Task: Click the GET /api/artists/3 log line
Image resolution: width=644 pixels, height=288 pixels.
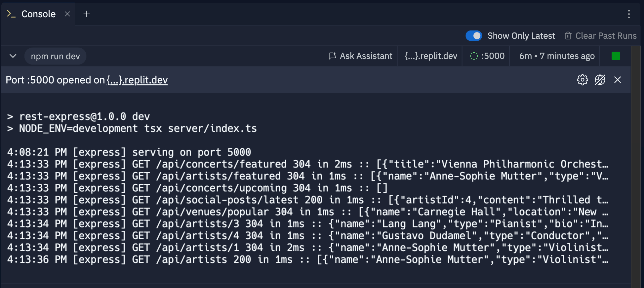Action: pos(307,224)
